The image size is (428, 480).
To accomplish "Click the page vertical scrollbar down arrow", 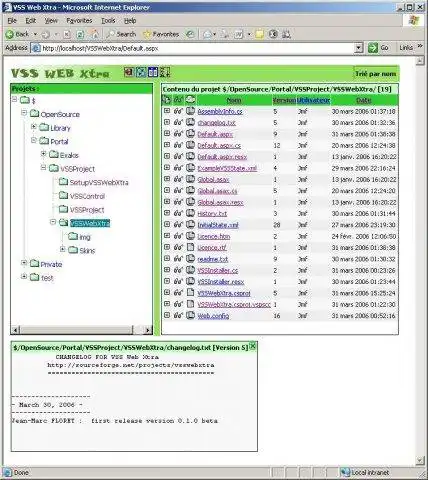I will [x=420, y=461].
